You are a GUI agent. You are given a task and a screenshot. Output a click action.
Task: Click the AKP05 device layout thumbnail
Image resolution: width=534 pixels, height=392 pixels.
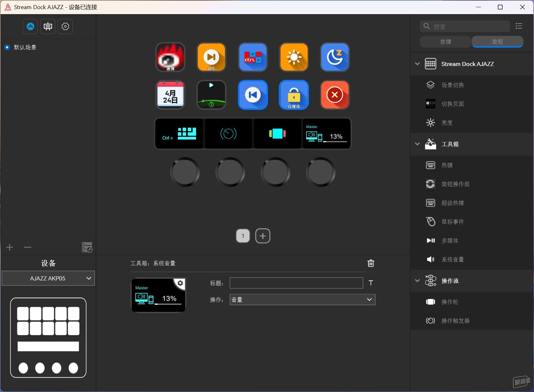(48, 338)
